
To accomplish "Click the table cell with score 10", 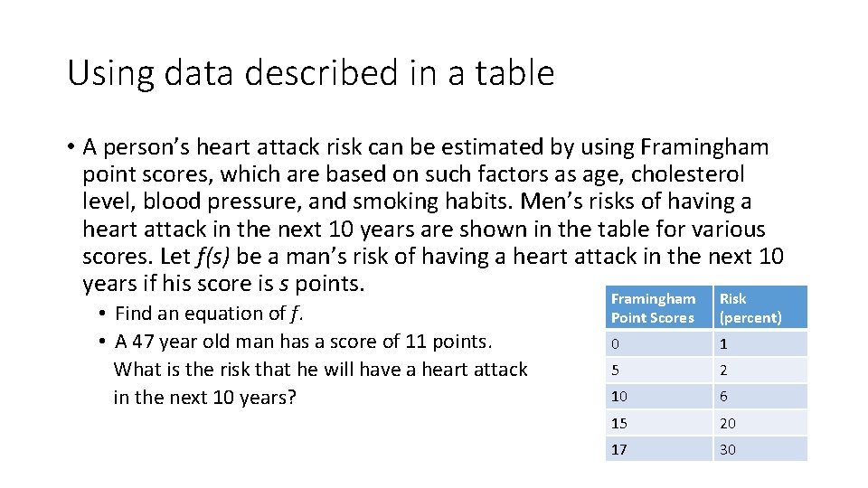I will pyautogui.click(x=659, y=397).
